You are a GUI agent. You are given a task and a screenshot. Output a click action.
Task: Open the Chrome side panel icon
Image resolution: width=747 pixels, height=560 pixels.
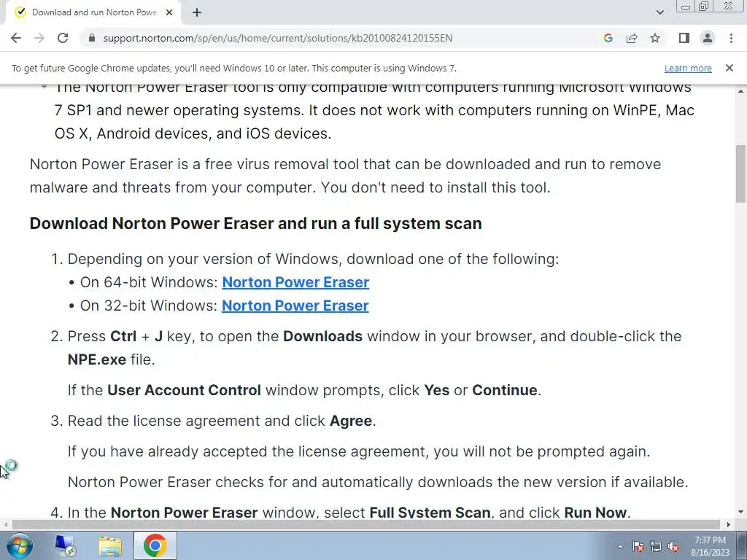tap(684, 38)
